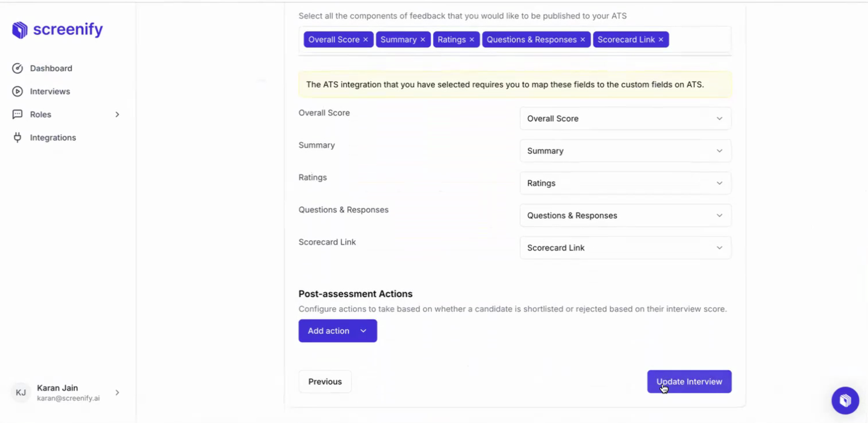The height and width of the screenshot is (423, 868).
Task: Expand the Roles submenu chevron
Action: [x=117, y=115]
